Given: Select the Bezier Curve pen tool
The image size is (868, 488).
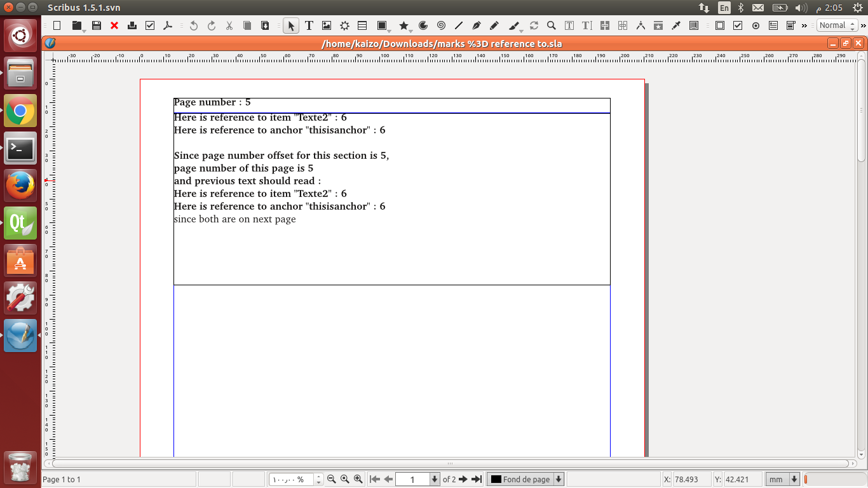Looking at the screenshot, I should tap(477, 25).
